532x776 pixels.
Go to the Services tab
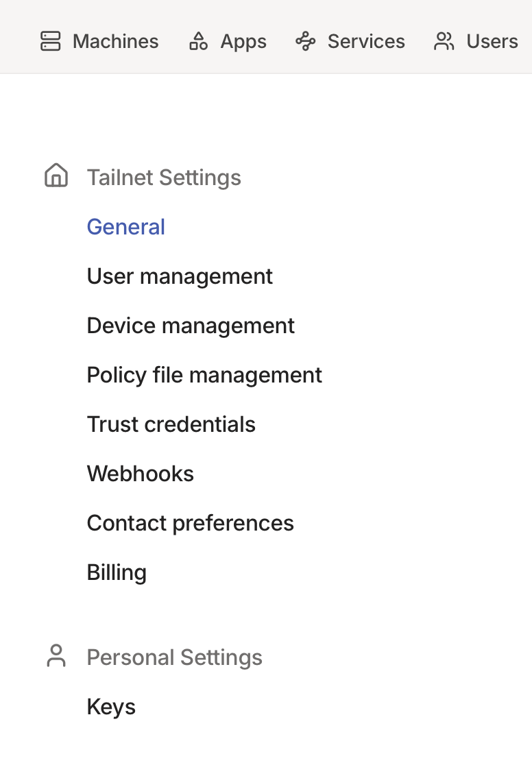[366, 41]
